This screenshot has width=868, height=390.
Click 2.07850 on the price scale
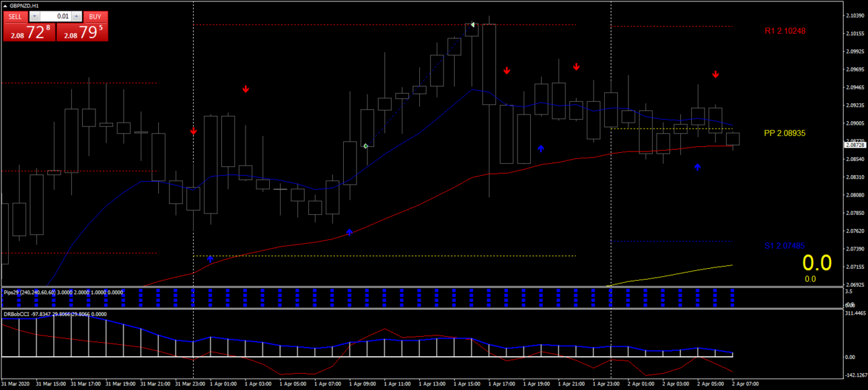[x=857, y=213]
